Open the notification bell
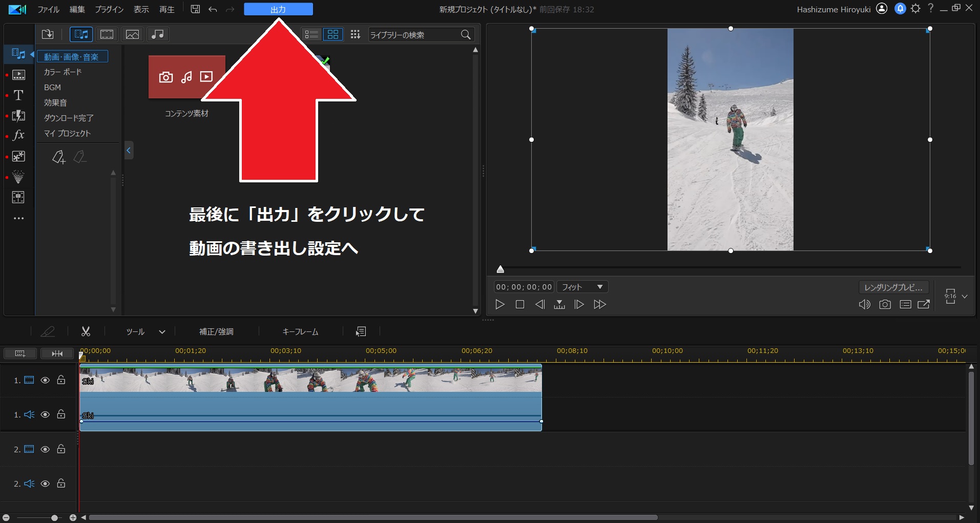The width and height of the screenshot is (980, 523). [900, 9]
